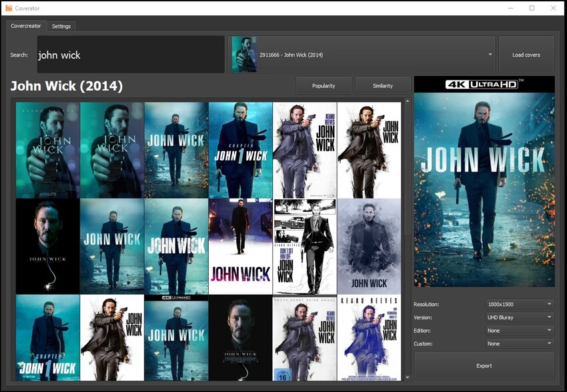Screen dimensions: 567x392
Task: Select white poster with red Keanu Reeves vertical text
Action: 305,150
